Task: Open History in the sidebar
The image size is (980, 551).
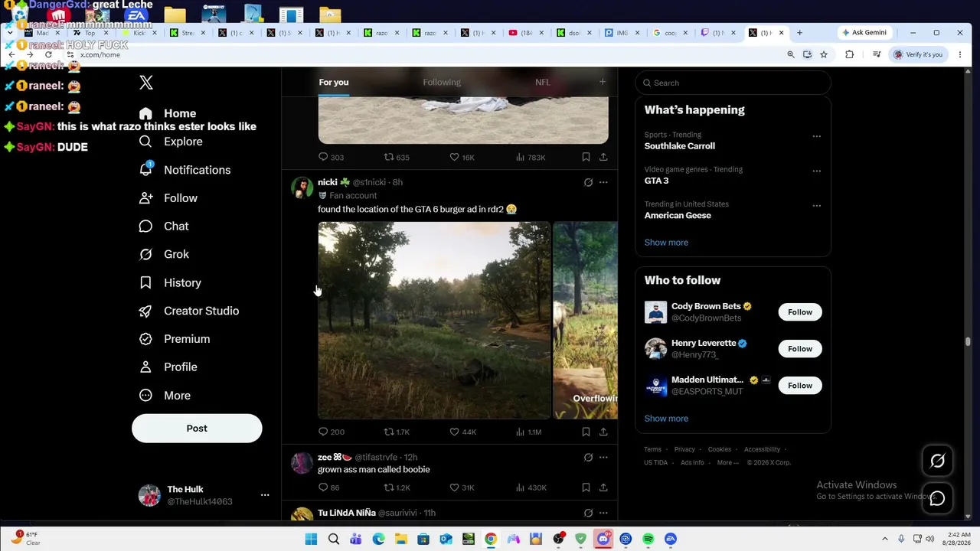Action: (x=170, y=283)
